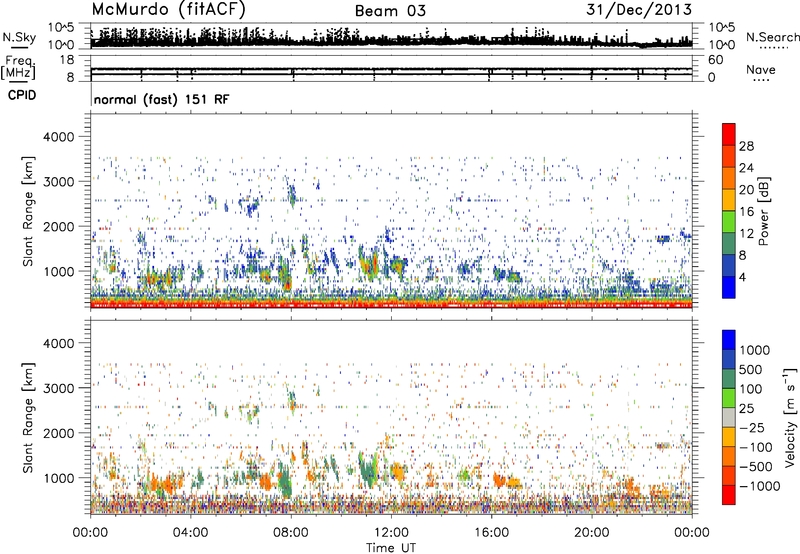
Task: Click 4000 on the power panel axis
Action: [x=59, y=137]
